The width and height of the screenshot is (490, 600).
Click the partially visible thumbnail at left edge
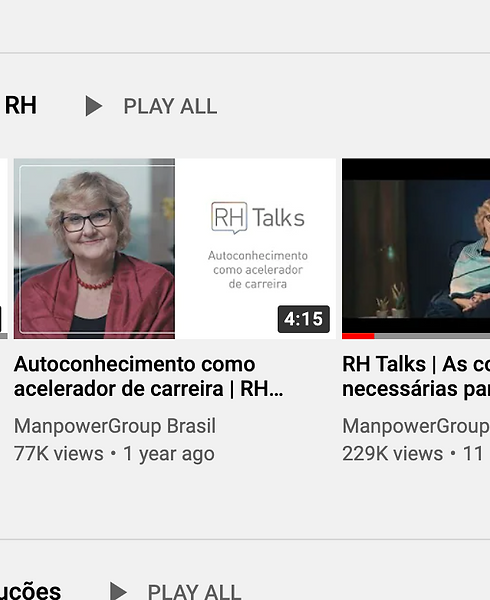click(3, 248)
